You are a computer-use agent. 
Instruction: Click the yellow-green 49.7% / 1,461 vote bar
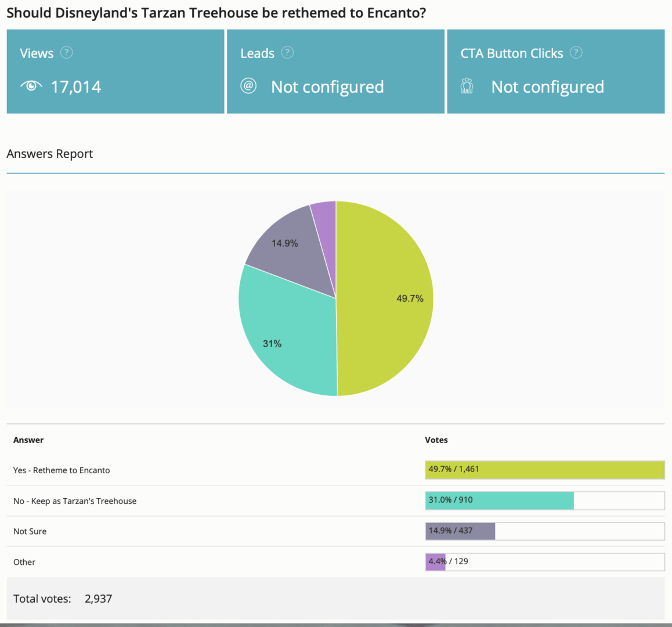(x=544, y=470)
